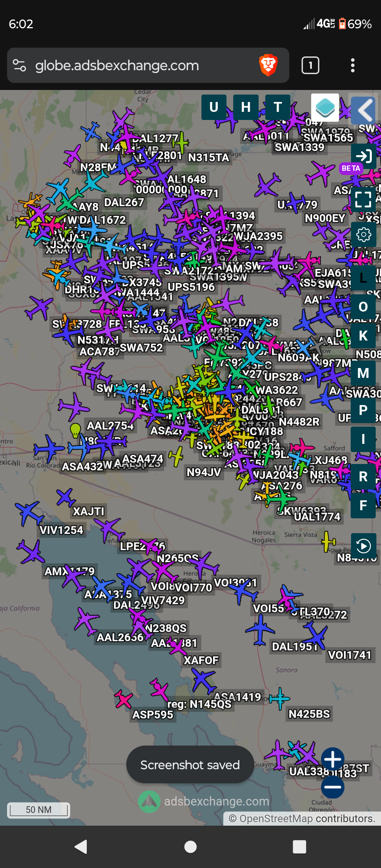381x868 pixels.
Task: Tap the WJA2395 callsign label
Action: [258, 236]
